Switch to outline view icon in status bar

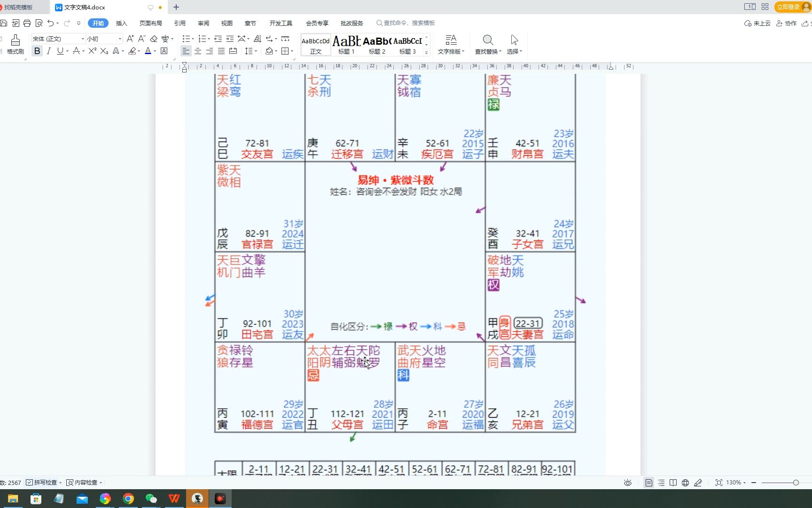coord(661,483)
